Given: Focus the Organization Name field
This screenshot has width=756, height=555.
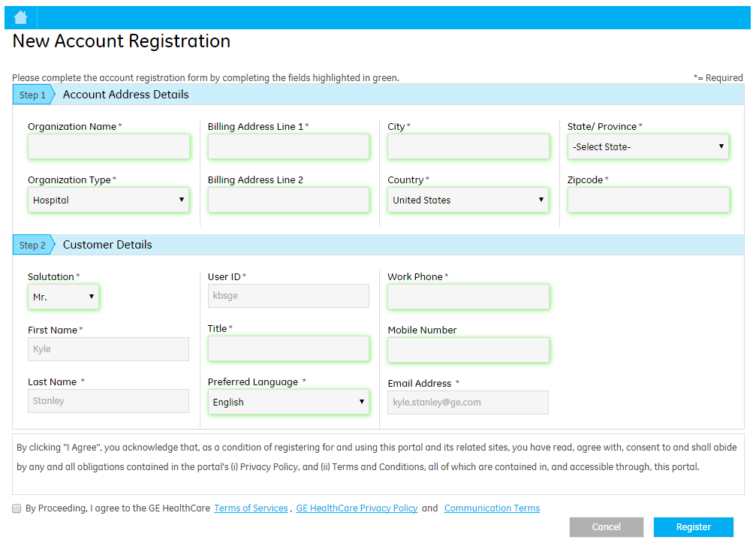Looking at the screenshot, I should pos(109,147).
